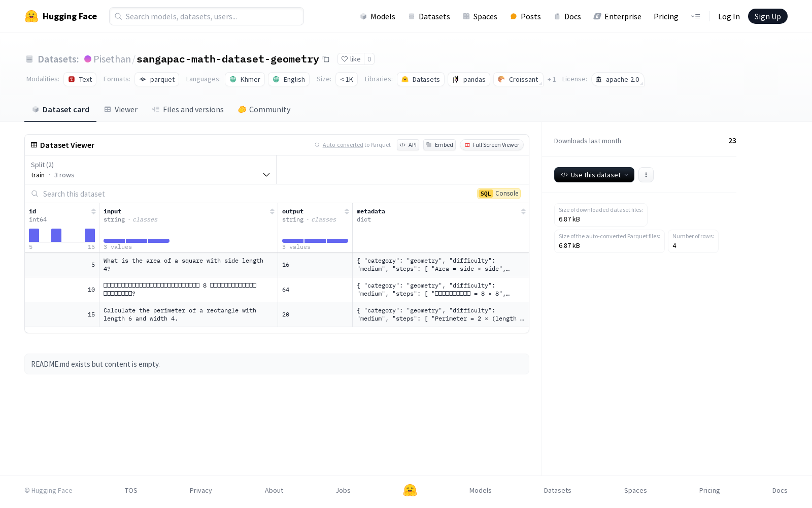Open Posts in top navigation
The width and height of the screenshot is (812, 508).
[x=525, y=16]
